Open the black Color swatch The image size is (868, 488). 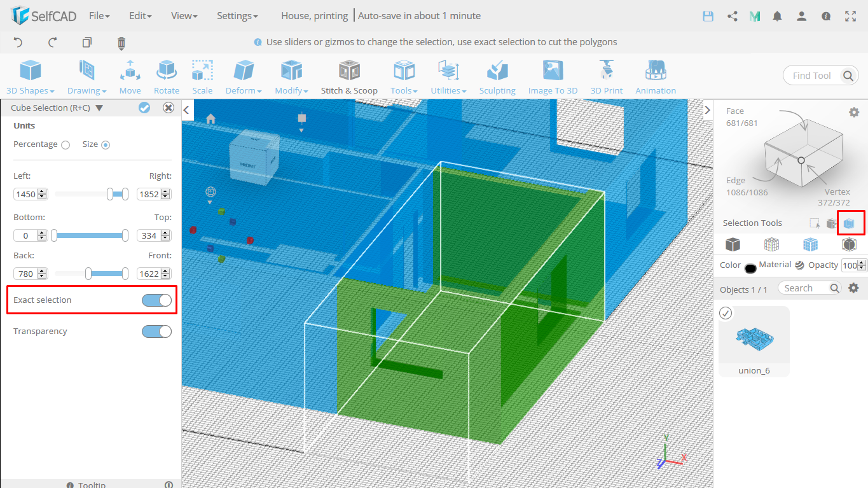point(750,268)
